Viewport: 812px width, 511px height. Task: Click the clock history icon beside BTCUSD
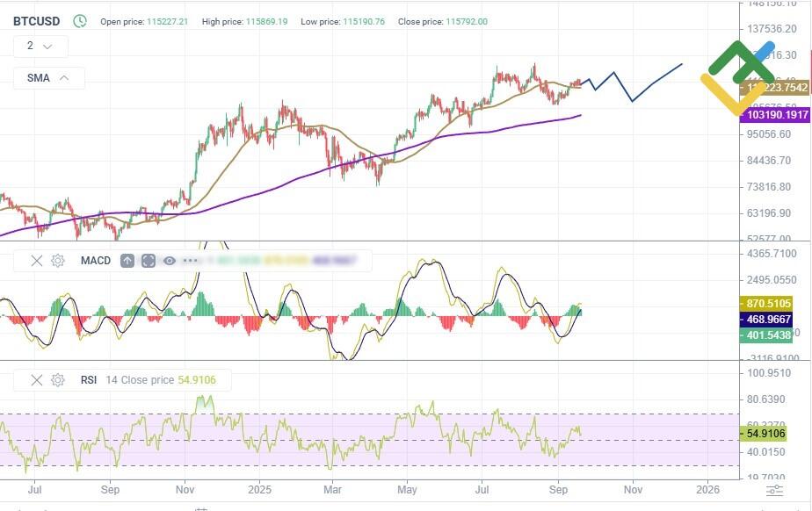(80, 19)
